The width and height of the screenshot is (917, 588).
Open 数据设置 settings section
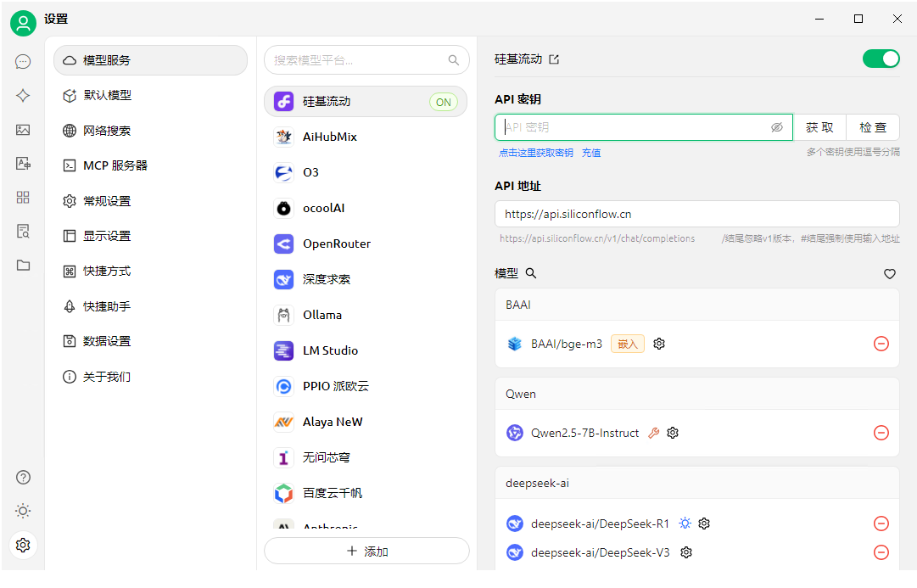click(150, 341)
